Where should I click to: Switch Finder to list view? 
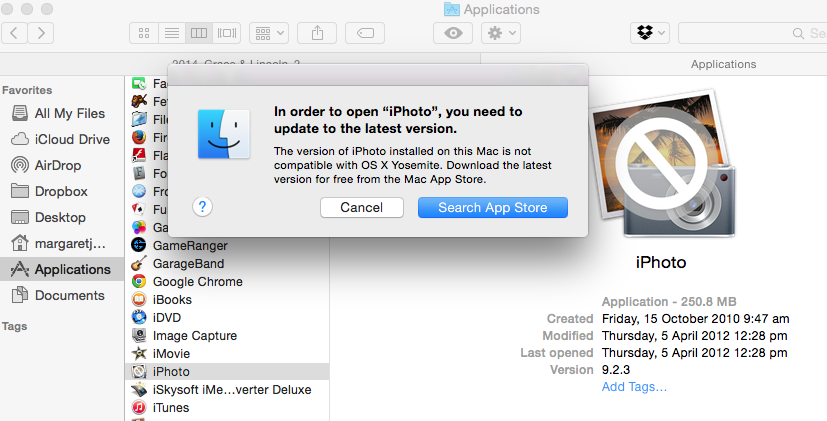tap(171, 33)
